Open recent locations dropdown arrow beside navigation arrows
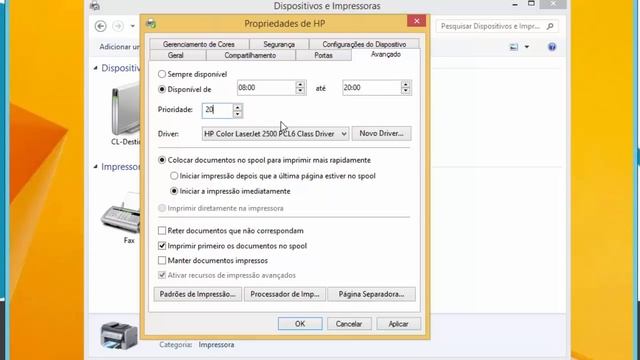This screenshot has height=360, width=640. point(133,26)
